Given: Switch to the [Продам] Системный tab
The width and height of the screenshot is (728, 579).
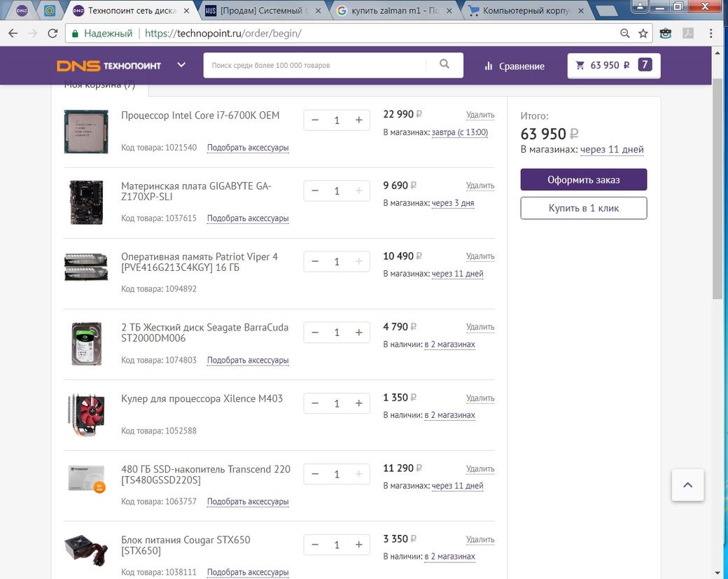Looking at the screenshot, I should coord(265,11).
